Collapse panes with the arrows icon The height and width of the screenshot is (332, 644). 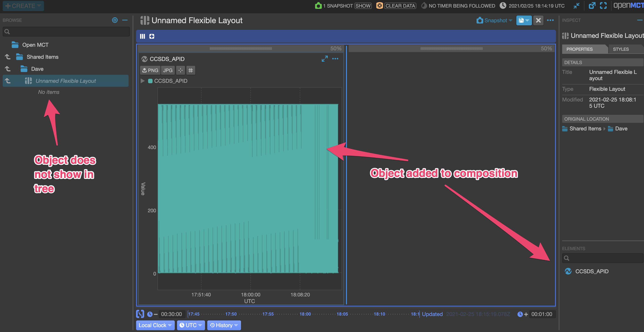(x=577, y=6)
